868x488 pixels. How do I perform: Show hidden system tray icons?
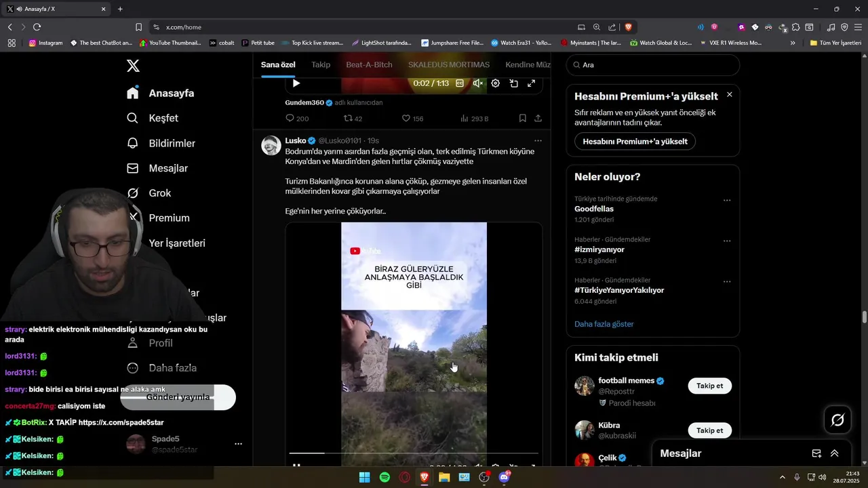click(x=783, y=477)
